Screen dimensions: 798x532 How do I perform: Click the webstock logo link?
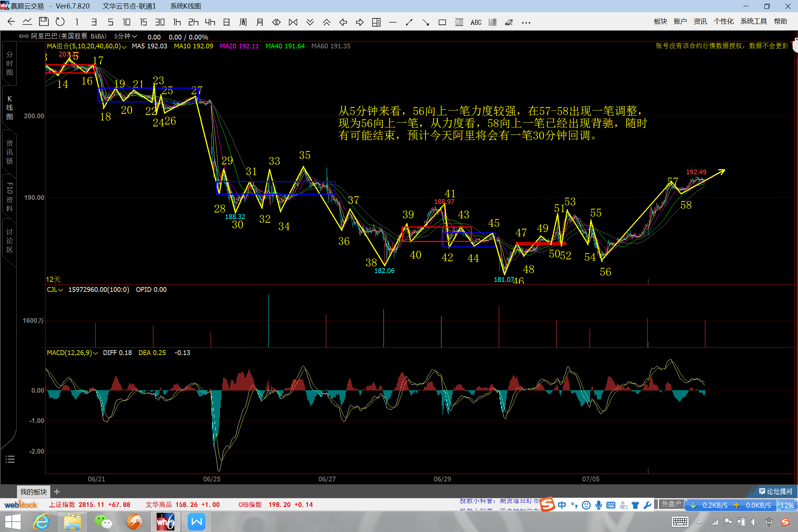point(21,505)
